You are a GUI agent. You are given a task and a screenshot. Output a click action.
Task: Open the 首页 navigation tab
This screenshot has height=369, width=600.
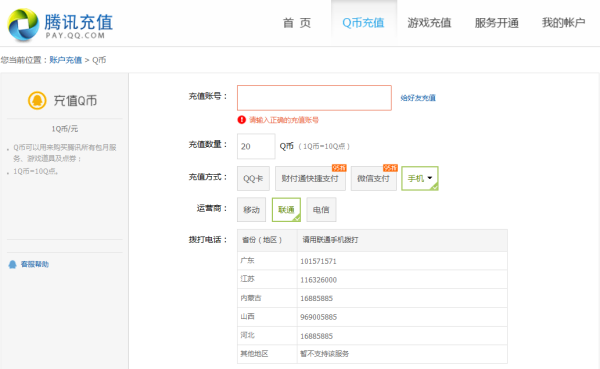[x=297, y=23]
